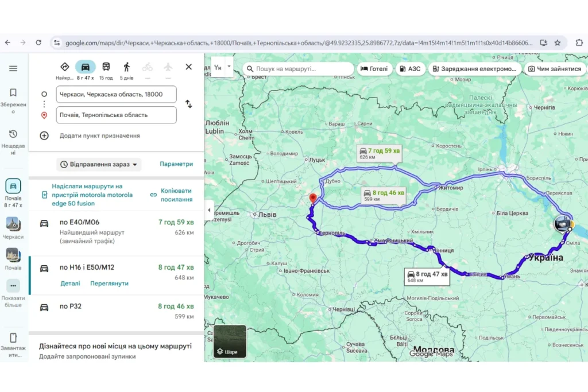Open the Почаїв recent place thumbnail
This screenshot has width=588, height=392.
pos(13,255)
